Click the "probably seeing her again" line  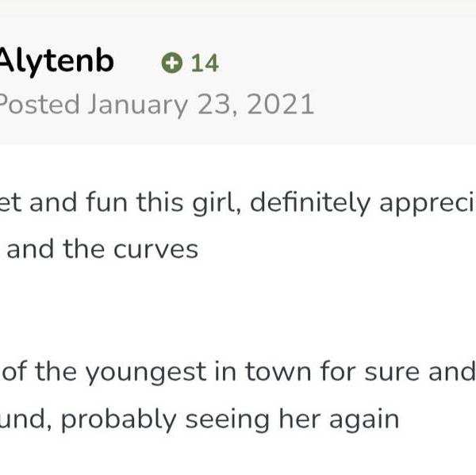click(x=198, y=418)
